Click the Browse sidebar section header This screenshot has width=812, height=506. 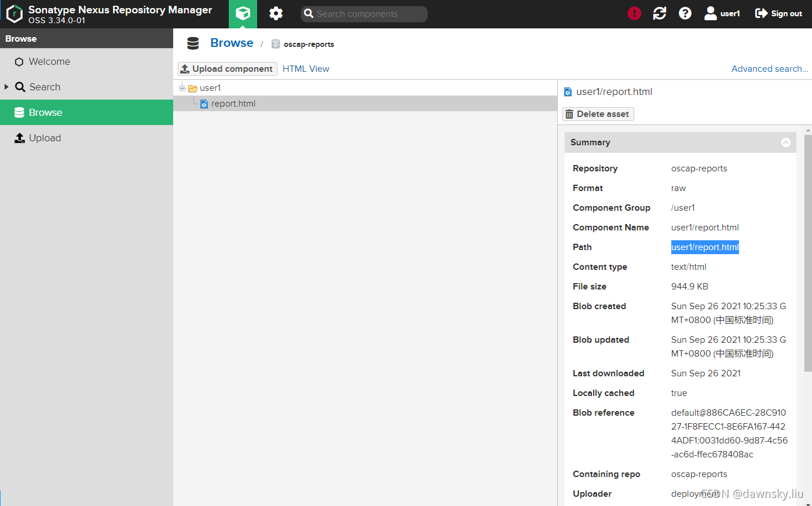[87, 39]
